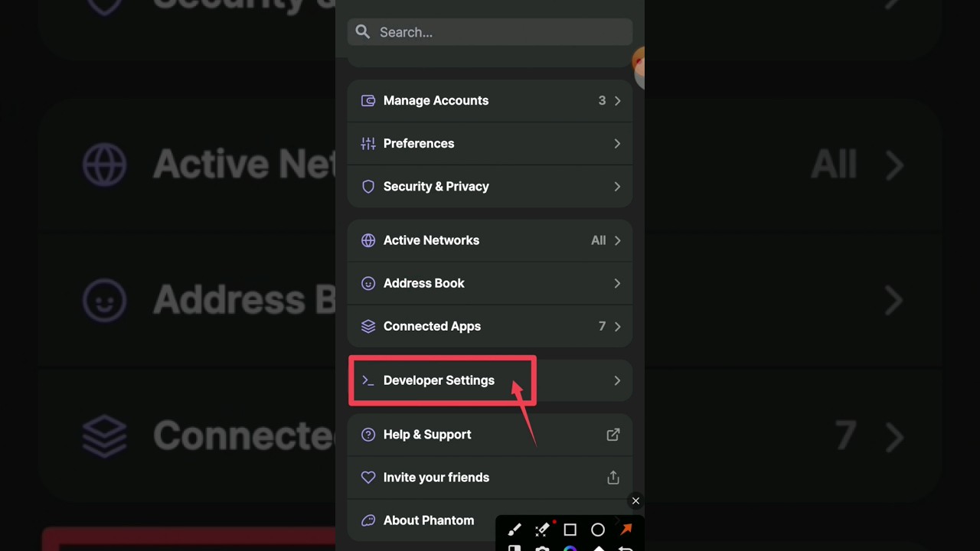Open About Phantom label
The image size is (980, 551).
pyautogui.click(x=429, y=520)
